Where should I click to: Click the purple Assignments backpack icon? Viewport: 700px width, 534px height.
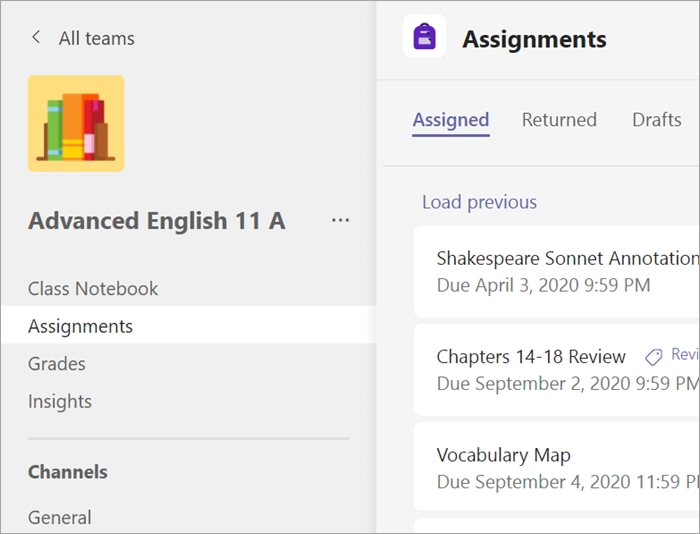(424, 38)
